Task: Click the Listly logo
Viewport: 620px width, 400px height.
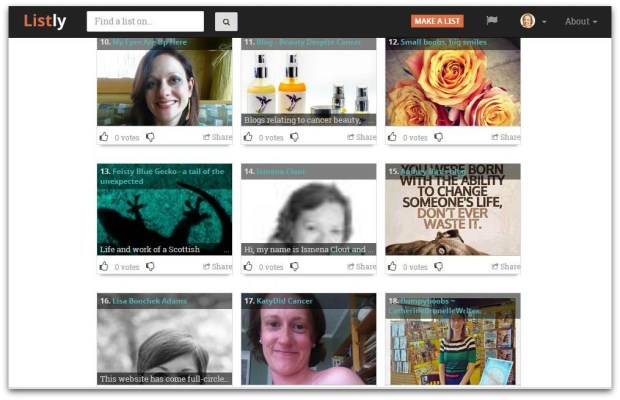Action: point(45,21)
